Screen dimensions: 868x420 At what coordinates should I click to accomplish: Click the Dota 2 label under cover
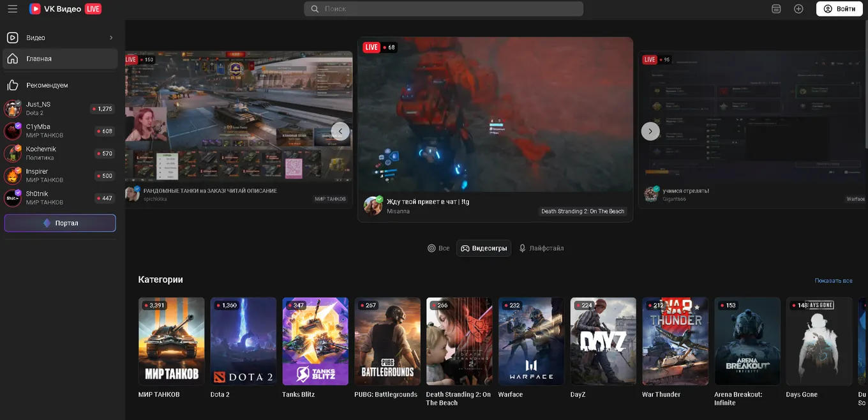point(220,394)
